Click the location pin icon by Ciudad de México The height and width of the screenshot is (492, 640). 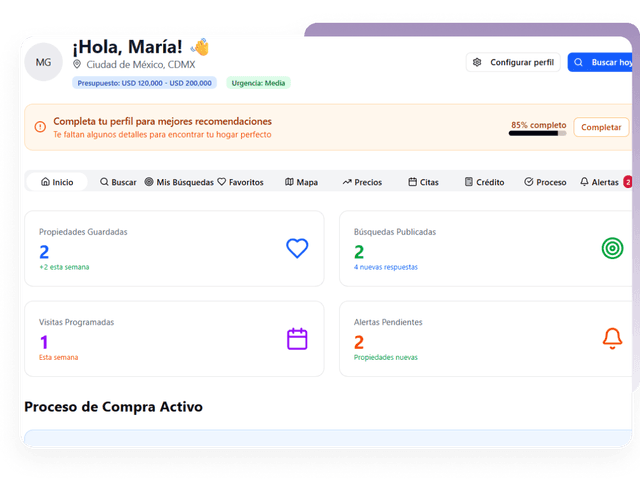77,64
